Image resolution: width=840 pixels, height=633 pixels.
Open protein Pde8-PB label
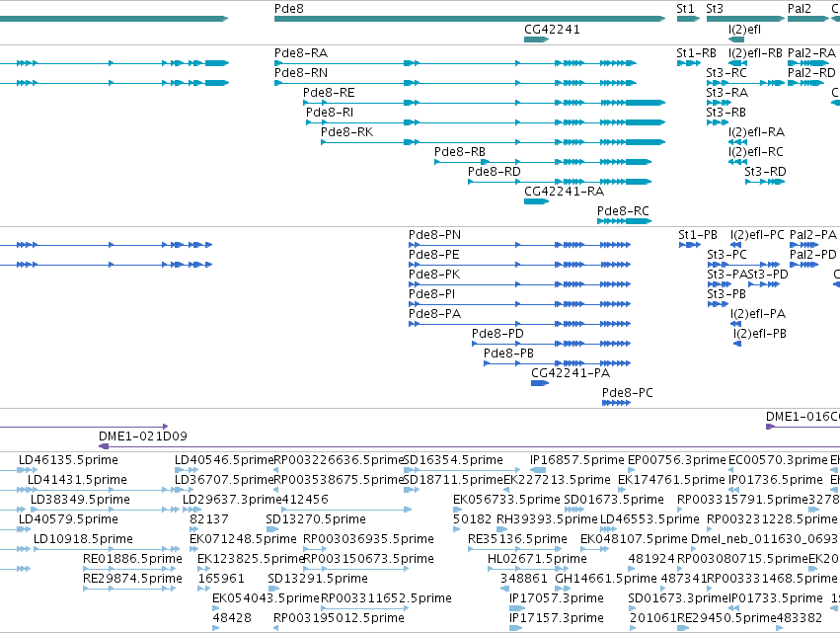coord(509,354)
